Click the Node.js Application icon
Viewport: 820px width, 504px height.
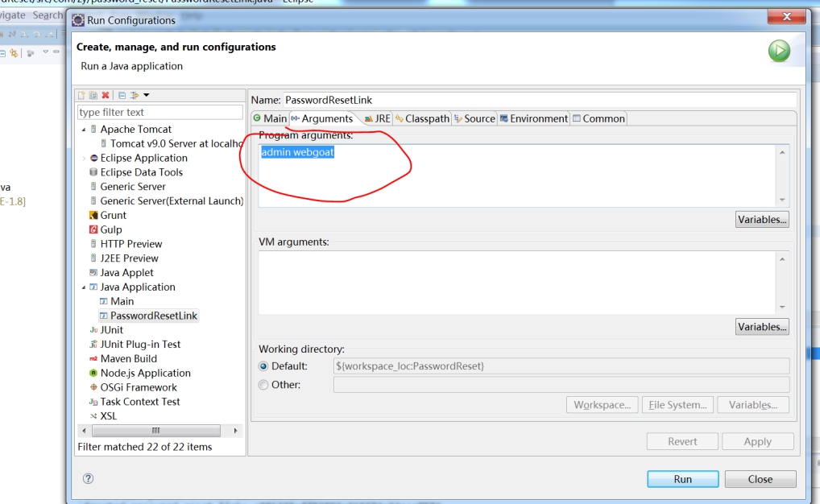click(93, 373)
